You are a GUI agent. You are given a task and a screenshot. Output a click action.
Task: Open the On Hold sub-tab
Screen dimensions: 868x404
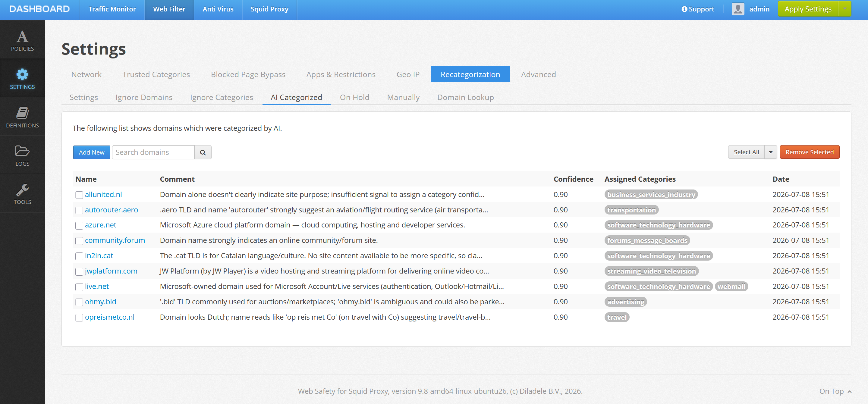[x=354, y=97]
